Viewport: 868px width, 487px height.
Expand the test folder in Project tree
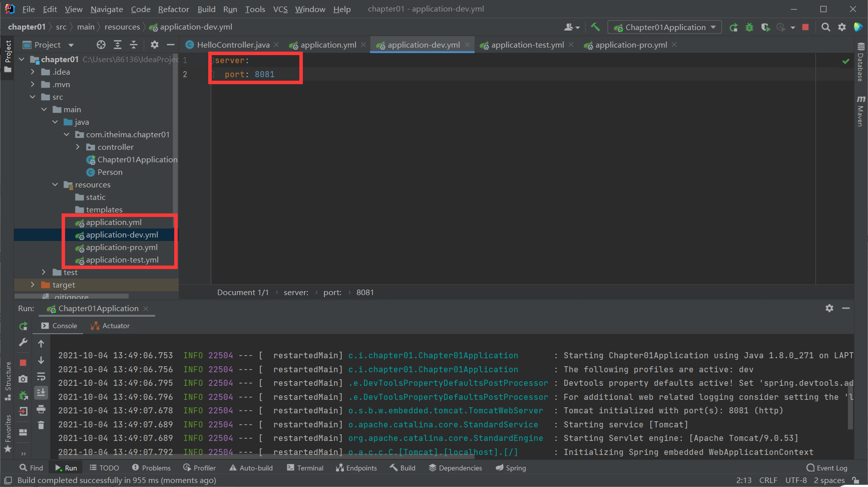(44, 272)
